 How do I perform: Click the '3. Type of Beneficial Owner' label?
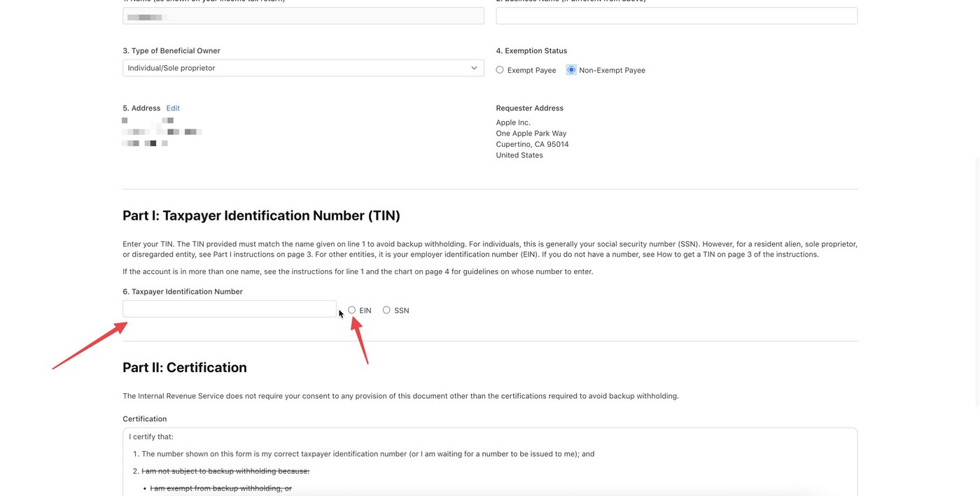(171, 51)
